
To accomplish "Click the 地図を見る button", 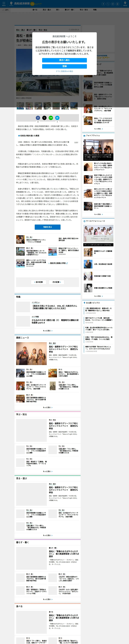I will pyautogui.click(x=48, y=227).
